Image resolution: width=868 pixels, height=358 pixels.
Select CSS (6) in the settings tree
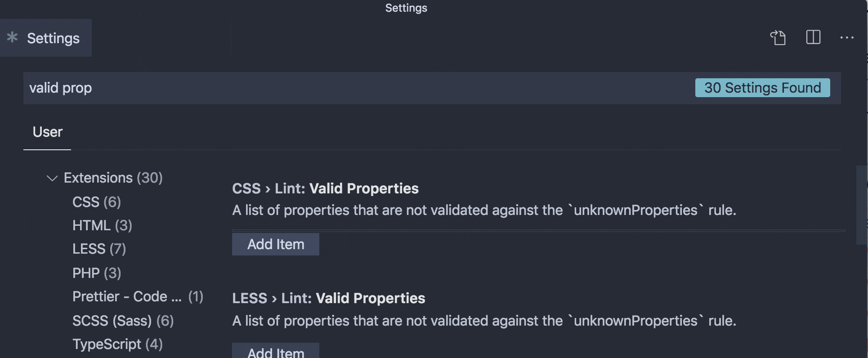[x=96, y=202]
